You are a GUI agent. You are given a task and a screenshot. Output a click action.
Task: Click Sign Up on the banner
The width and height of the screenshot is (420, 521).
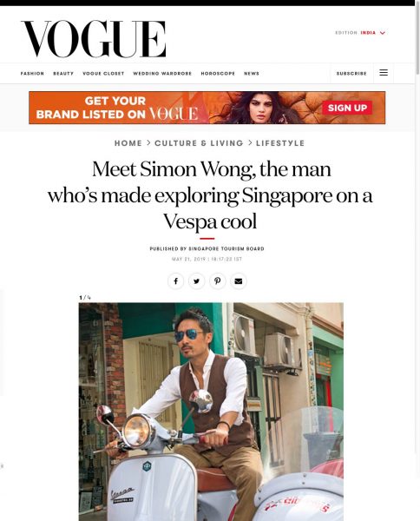point(347,108)
